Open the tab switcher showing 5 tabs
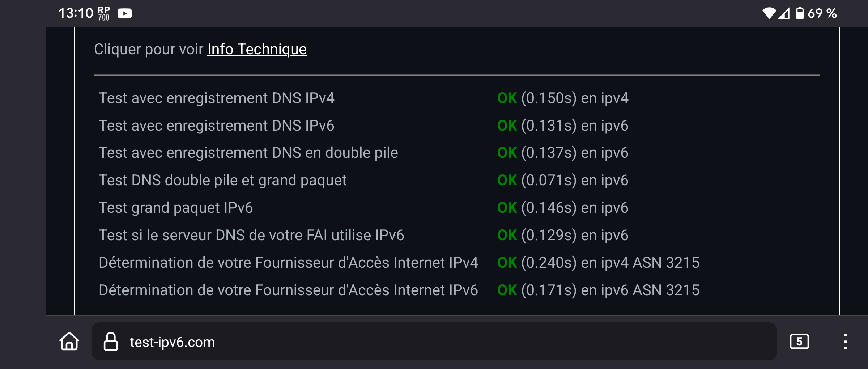This screenshot has height=369, width=868. [799, 342]
